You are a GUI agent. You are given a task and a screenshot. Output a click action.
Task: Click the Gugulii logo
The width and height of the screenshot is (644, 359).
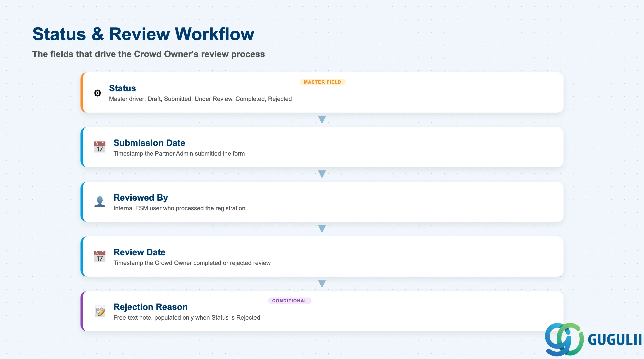593,339
